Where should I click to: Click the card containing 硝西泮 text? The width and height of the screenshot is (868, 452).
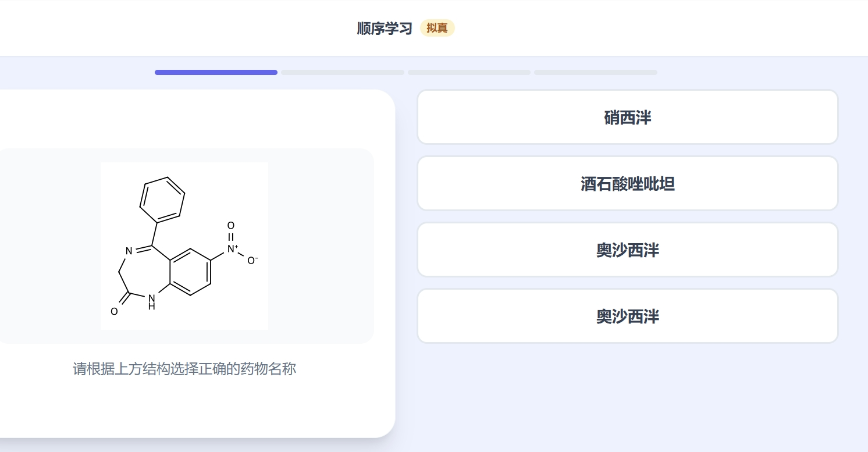coord(627,117)
